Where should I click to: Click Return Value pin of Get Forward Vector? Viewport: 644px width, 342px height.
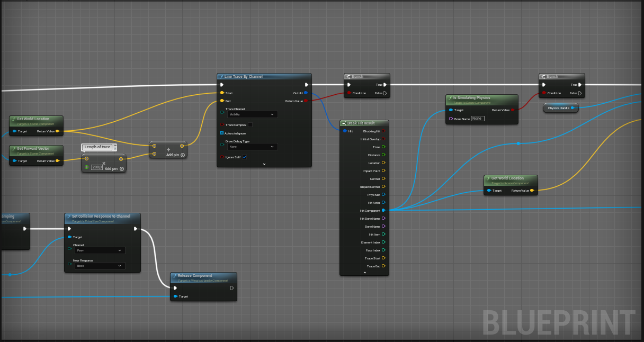[58, 160]
